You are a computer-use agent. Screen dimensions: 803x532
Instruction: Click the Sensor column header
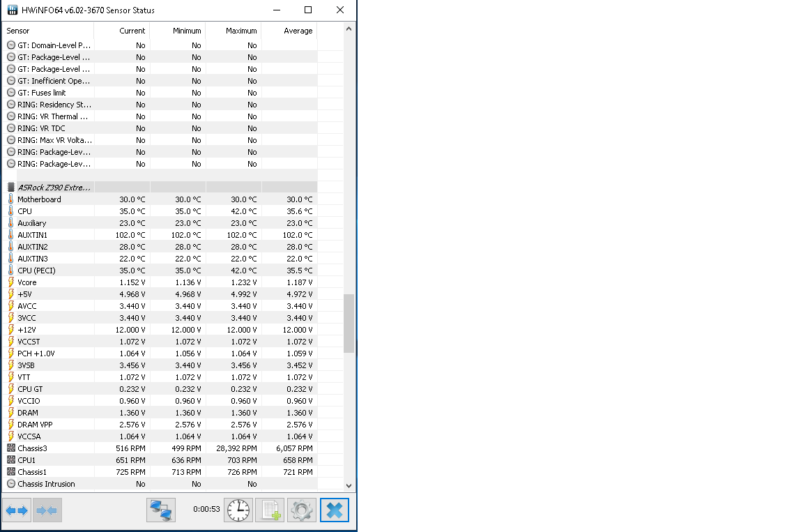click(49, 31)
